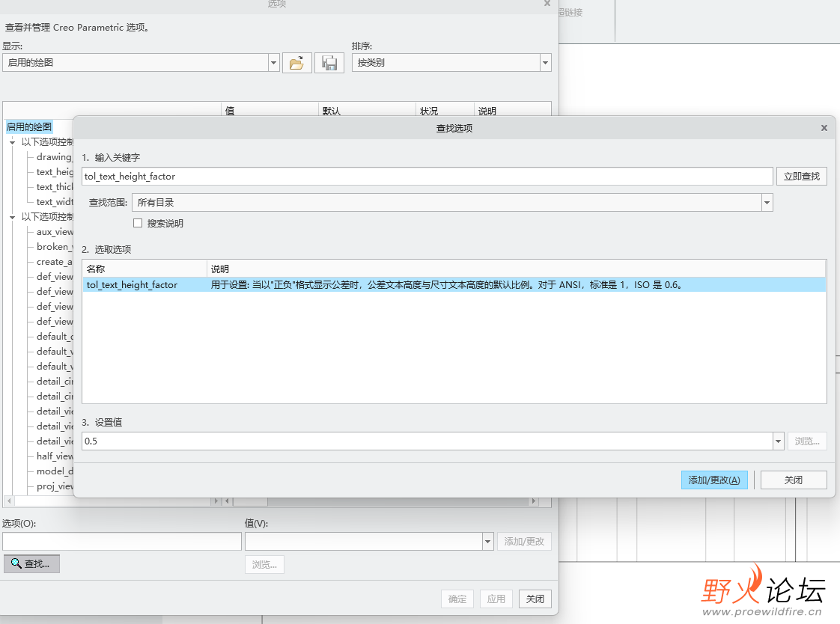Click the horizontal scrollbar under the options table
The width and height of the screenshot is (840, 624).
380,501
